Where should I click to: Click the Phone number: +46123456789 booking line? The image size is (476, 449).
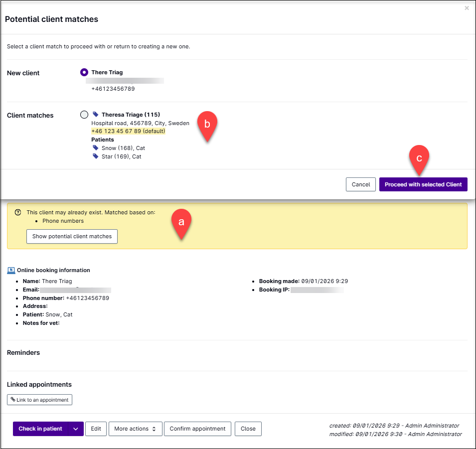[x=66, y=298]
